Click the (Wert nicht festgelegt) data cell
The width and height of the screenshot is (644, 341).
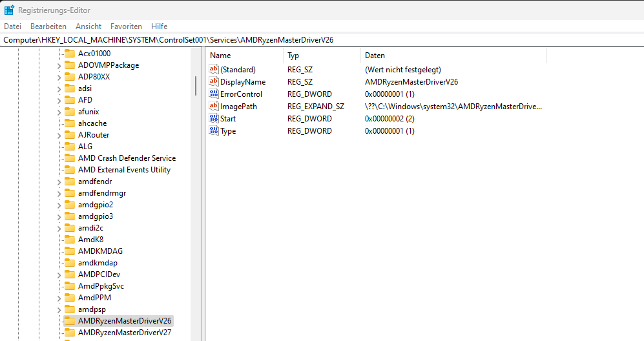tap(403, 70)
